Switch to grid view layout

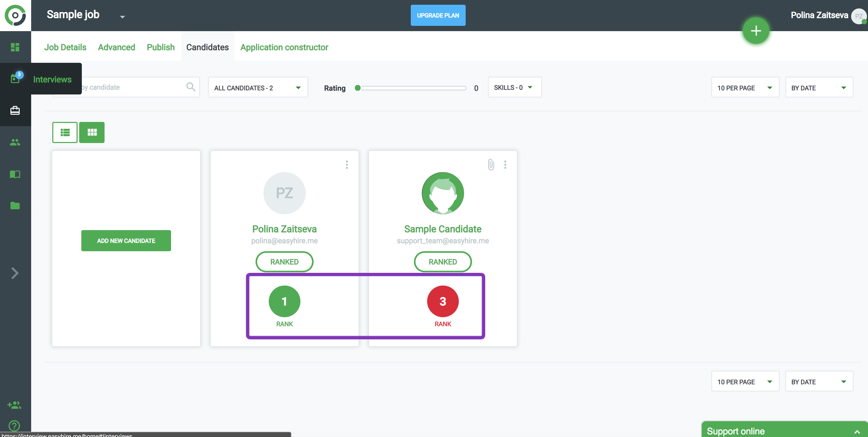pyautogui.click(x=92, y=132)
